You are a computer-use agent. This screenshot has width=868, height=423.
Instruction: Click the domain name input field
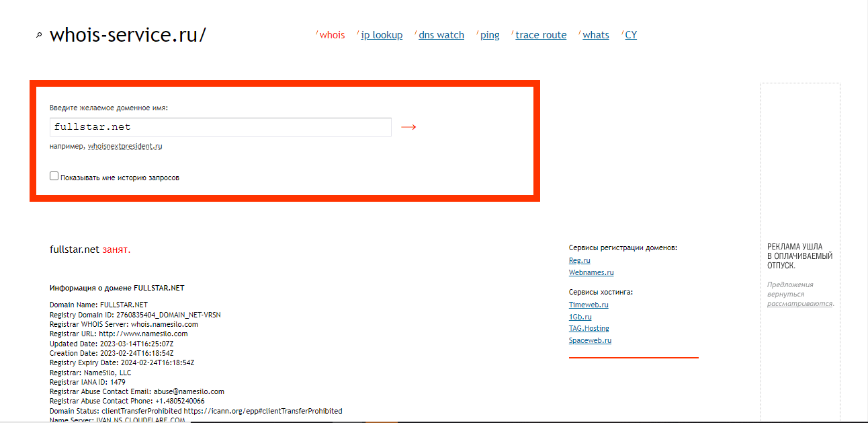[x=220, y=127]
